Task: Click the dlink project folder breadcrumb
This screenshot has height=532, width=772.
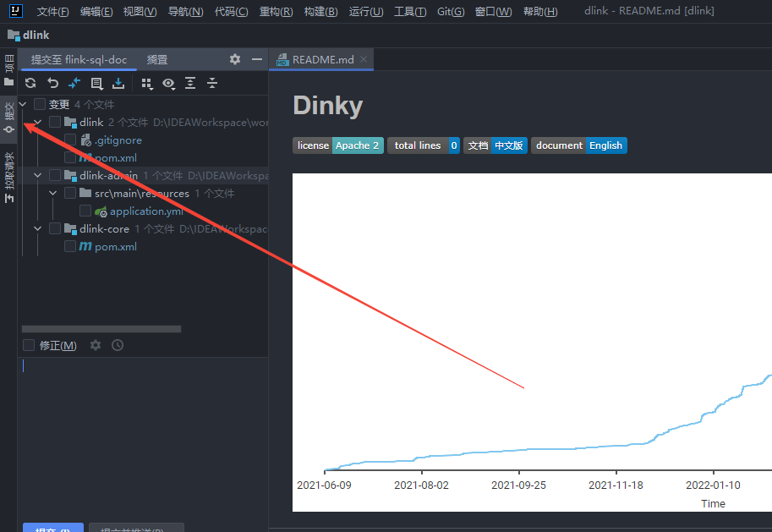Action: pos(29,36)
